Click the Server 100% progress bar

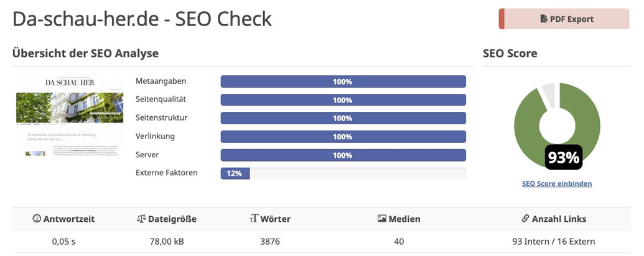pyautogui.click(x=343, y=155)
